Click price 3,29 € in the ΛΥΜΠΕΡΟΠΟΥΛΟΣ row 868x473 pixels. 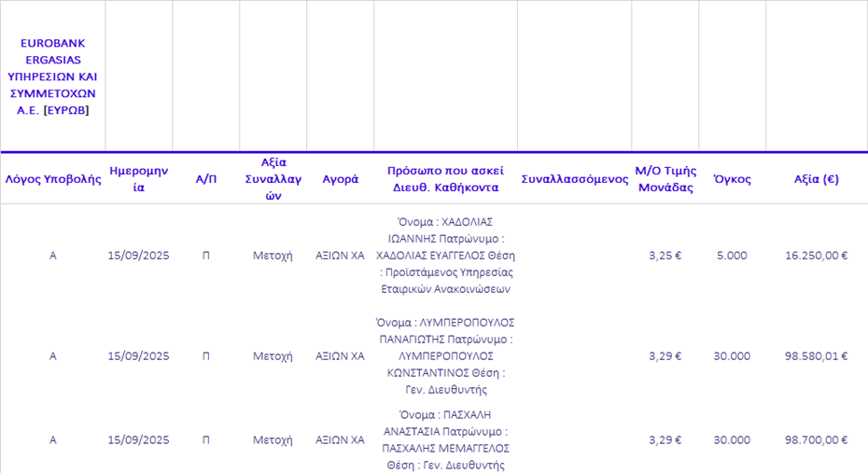coord(665,356)
